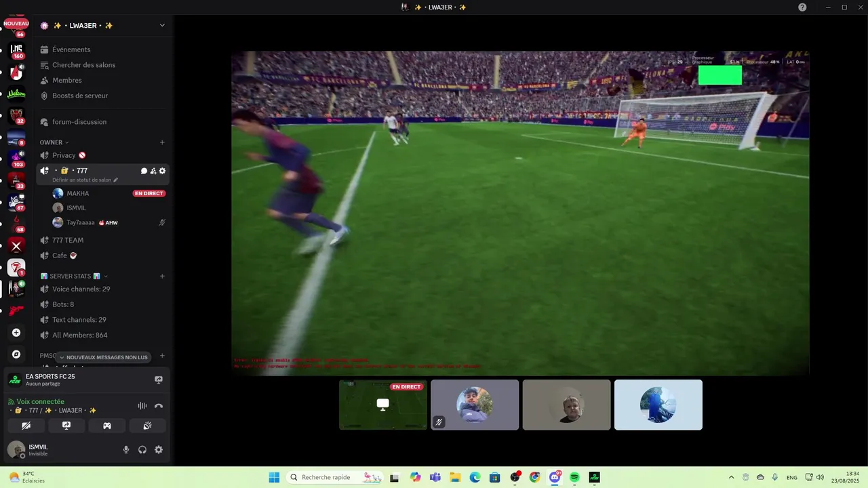Open Discord help question mark icon
Viewport: 868px width, 488px height.
click(802, 7)
